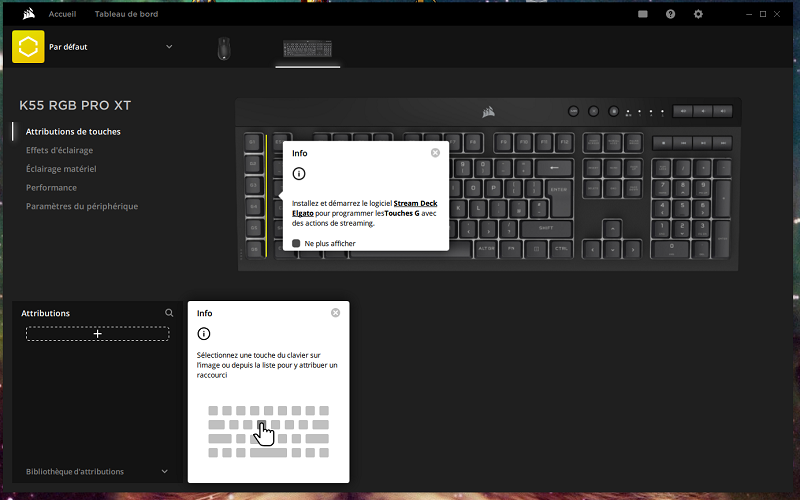
Task: Select the keyboard device thumbnail
Action: pyautogui.click(x=308, y=48)
